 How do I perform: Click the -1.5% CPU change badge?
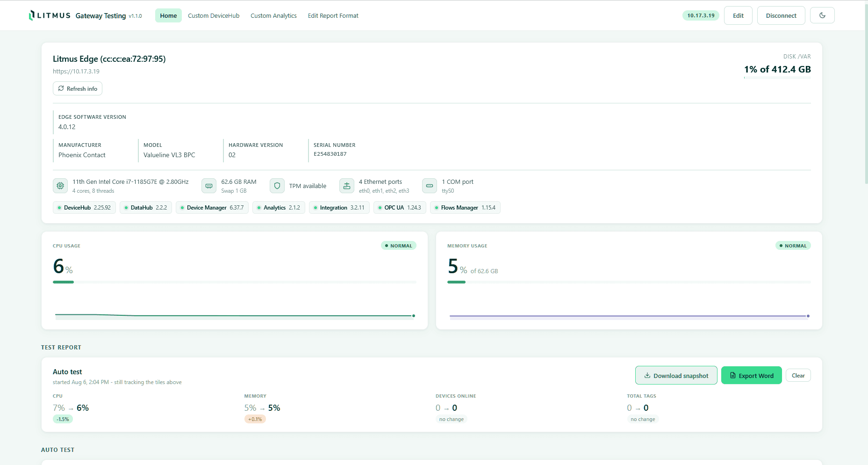click(x=63, y=419)
